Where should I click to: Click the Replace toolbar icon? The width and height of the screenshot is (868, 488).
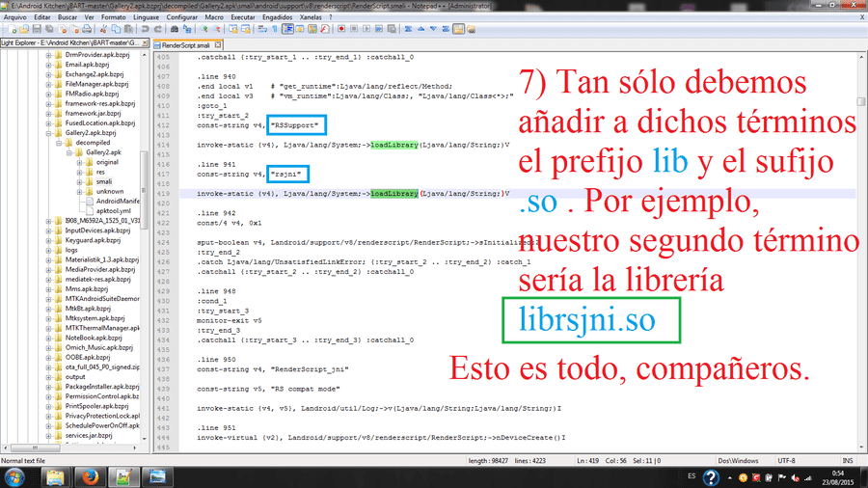click(186, 29)
